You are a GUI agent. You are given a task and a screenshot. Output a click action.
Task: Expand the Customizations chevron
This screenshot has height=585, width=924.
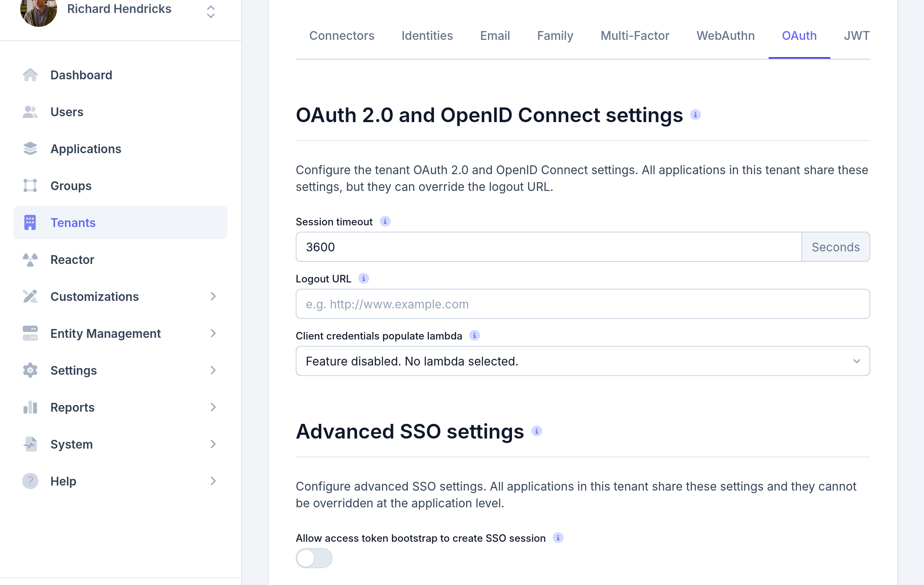213,296
